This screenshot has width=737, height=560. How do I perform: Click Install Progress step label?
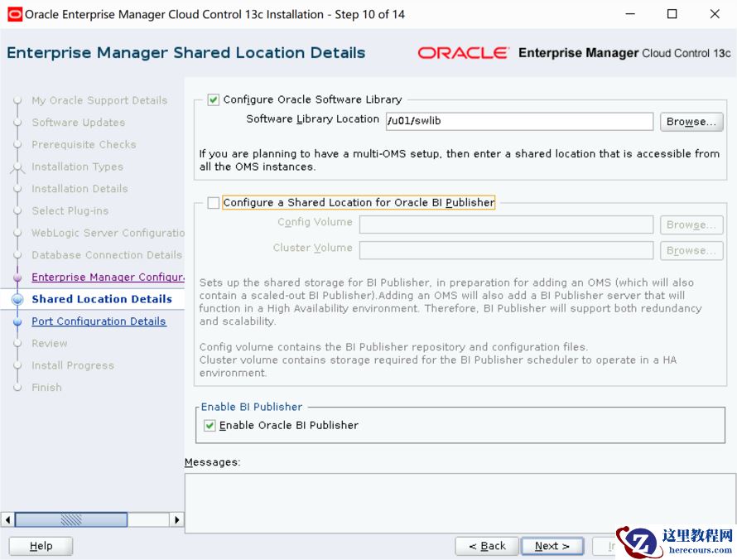[x=73, y=365]
